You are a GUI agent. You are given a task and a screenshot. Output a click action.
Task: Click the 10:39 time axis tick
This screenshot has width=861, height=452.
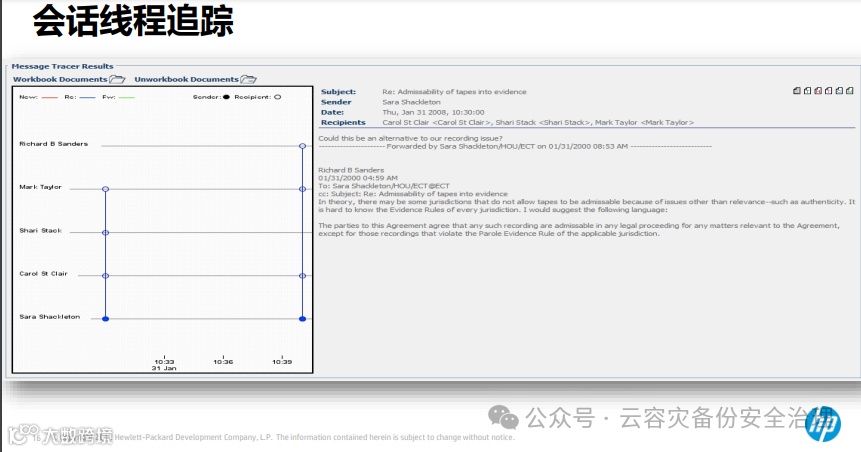[x=282, y=361]
